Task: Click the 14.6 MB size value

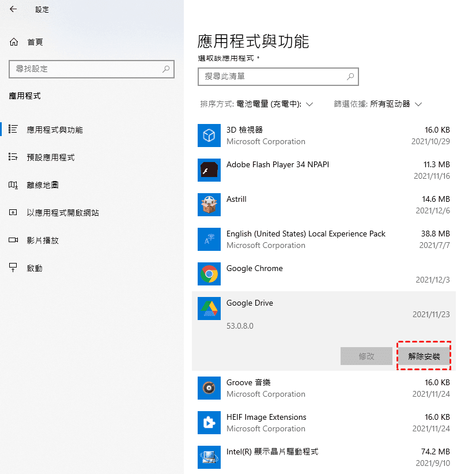Action: (436, 199)
